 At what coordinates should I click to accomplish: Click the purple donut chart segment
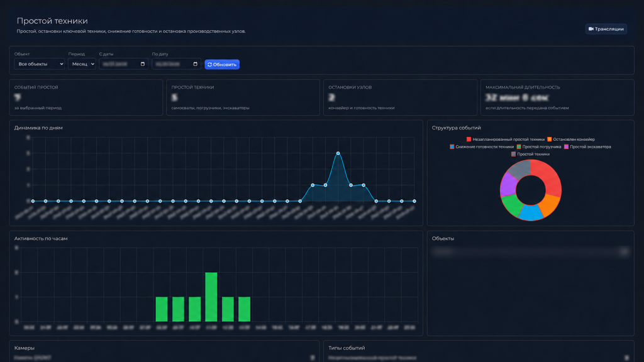508,185
